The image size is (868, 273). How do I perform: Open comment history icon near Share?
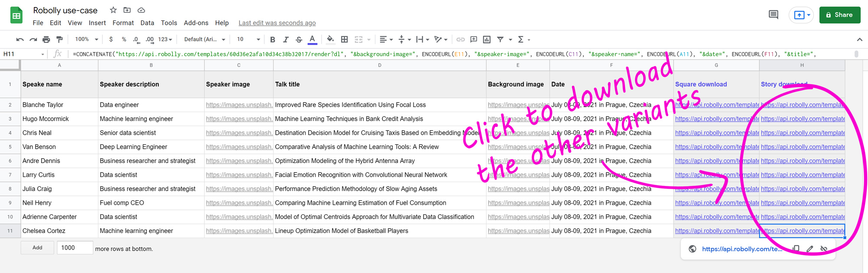click(x=773, y=15)
